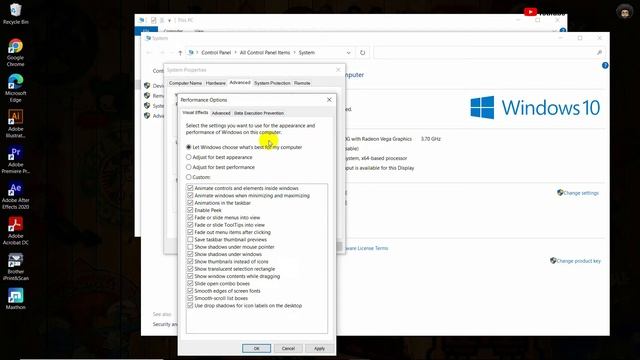This screenshot has height=360, width=640.
Task: Click the refresh icon in System address bar
Action: [x=362, y=53]
